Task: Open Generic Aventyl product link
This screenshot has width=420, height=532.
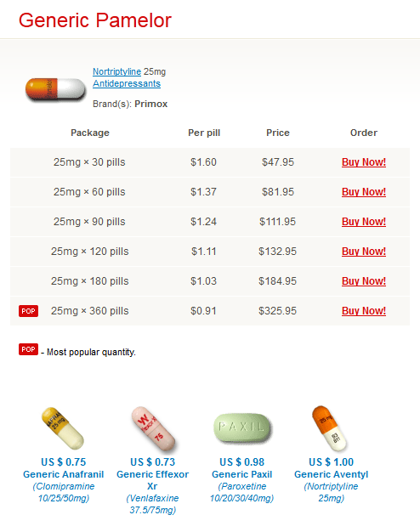Action: (331, 474)
